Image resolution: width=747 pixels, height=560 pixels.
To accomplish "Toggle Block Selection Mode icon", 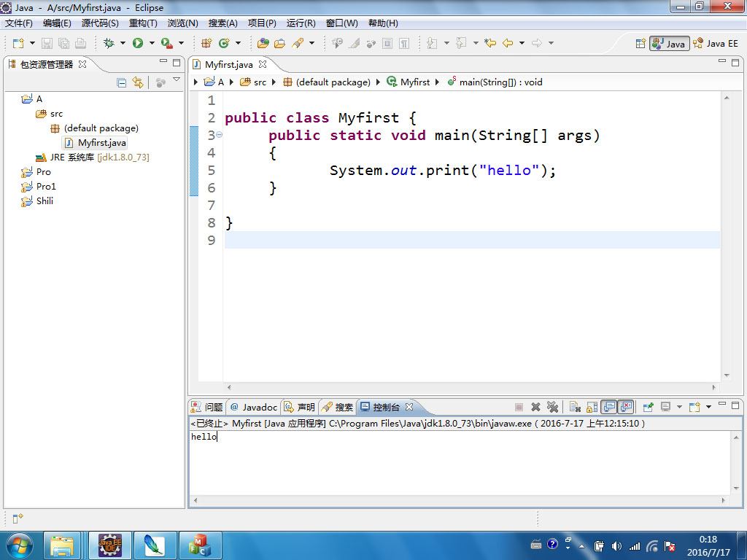I will coord(387,43).
